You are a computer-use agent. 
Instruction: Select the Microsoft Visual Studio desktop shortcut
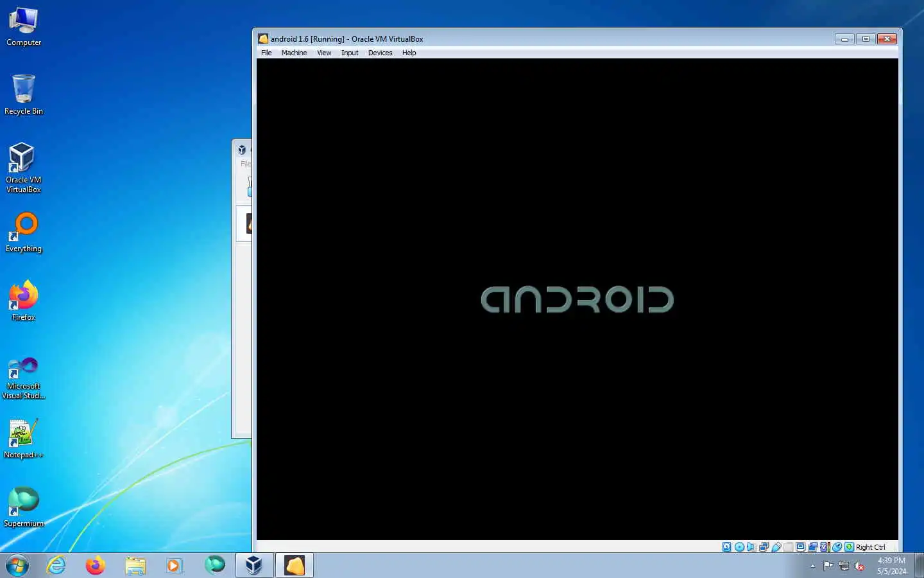pos(24,378)
